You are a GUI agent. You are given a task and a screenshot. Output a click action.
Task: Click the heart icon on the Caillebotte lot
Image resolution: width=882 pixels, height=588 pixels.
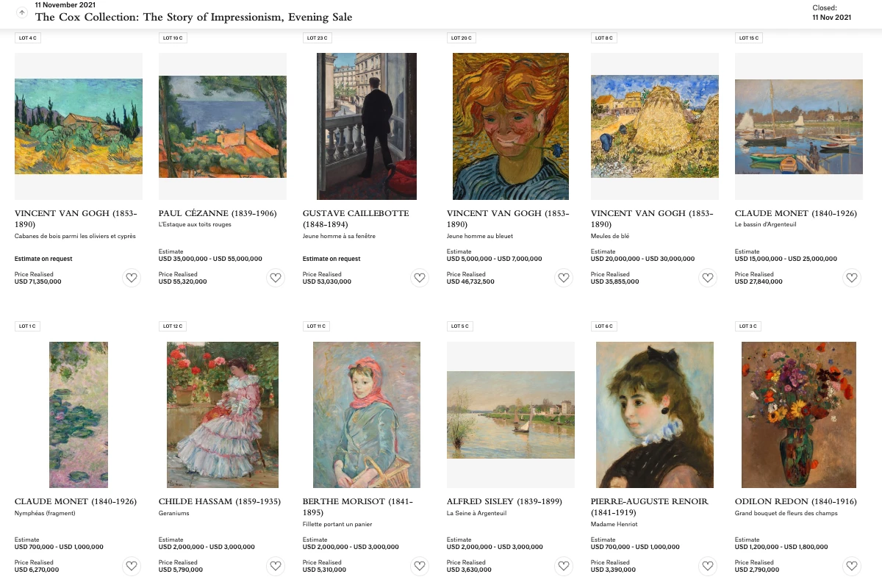pyautogui.click(x=420, y=278)
